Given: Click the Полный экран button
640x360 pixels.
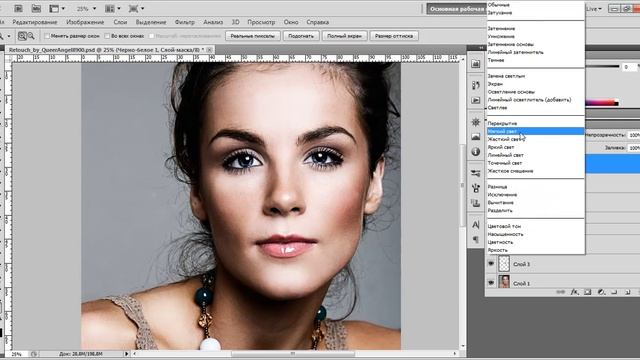Looking at the screenshot, I should (344, 36).
